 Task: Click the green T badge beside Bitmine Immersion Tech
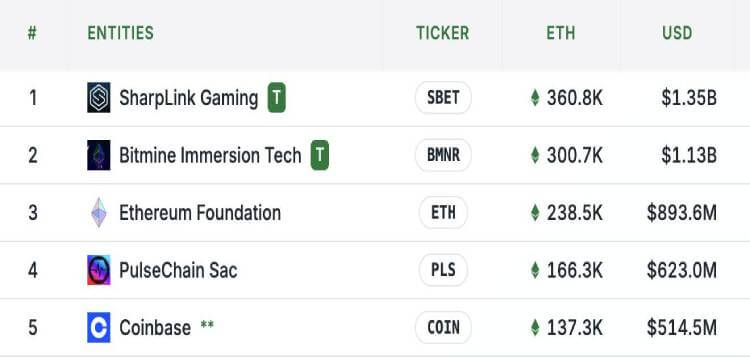coord(320,155)
